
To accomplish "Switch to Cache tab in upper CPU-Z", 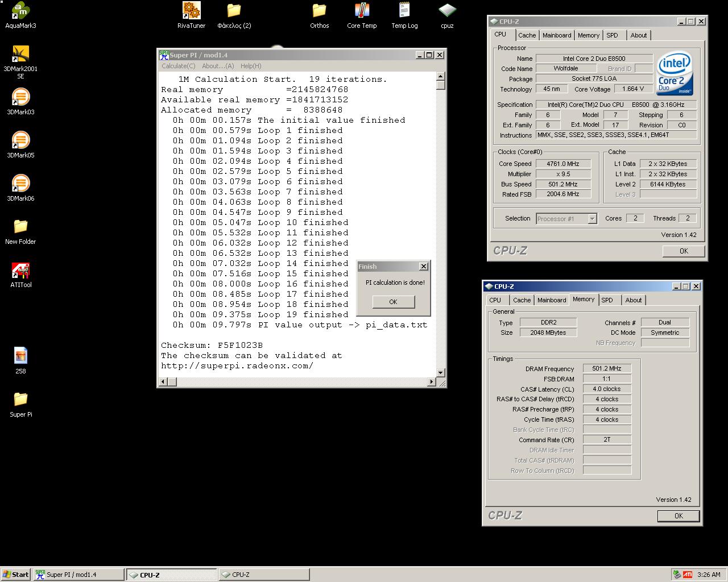I will (527, 35).
